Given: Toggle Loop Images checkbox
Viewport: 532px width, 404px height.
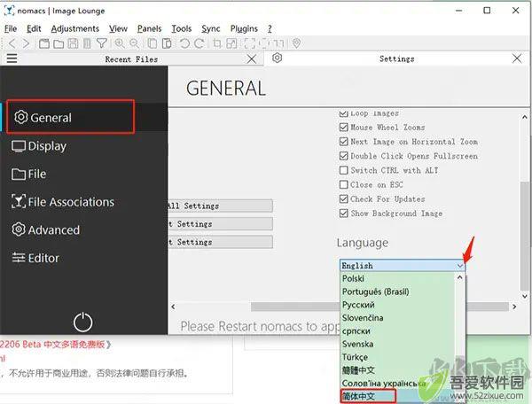Looking at the screenshot, I should [344, 113].
